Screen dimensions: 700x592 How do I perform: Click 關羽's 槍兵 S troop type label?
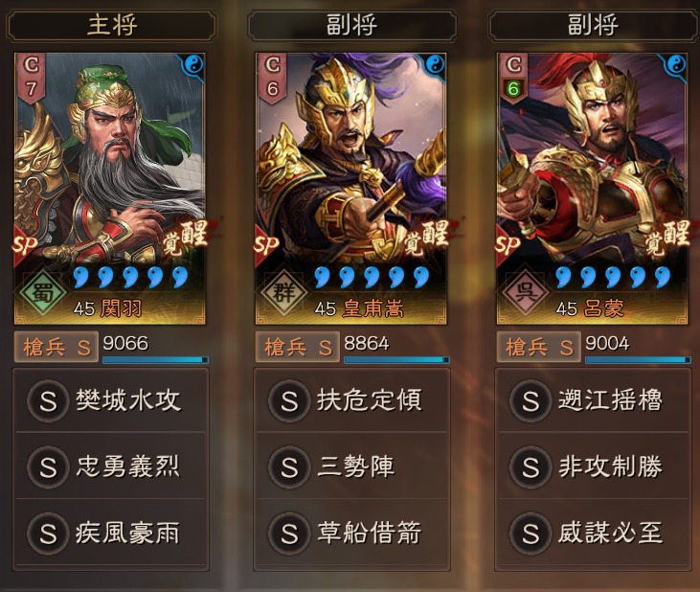(x=56, y=347)
